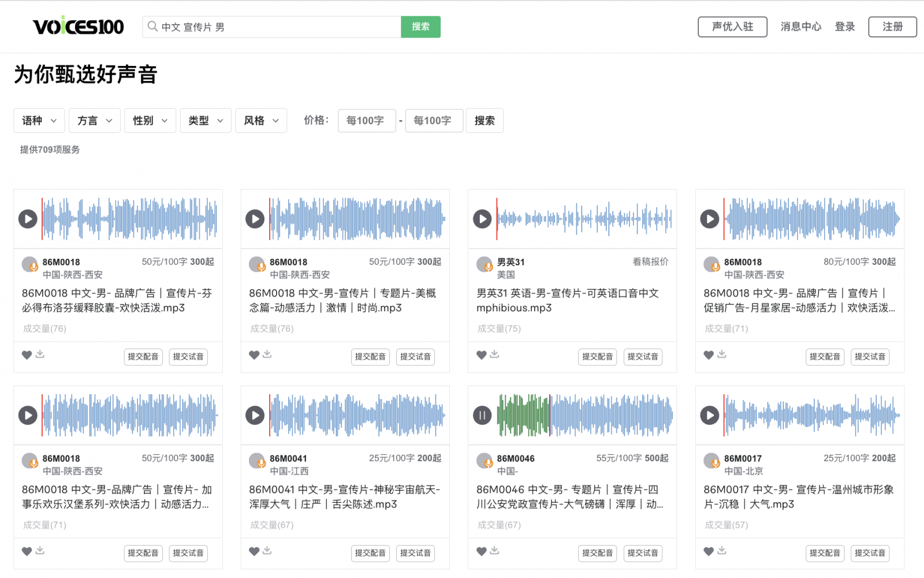Download the first 86M0018 audio file
This screenshot has width=924, height=578.
(x=40, y=354)
